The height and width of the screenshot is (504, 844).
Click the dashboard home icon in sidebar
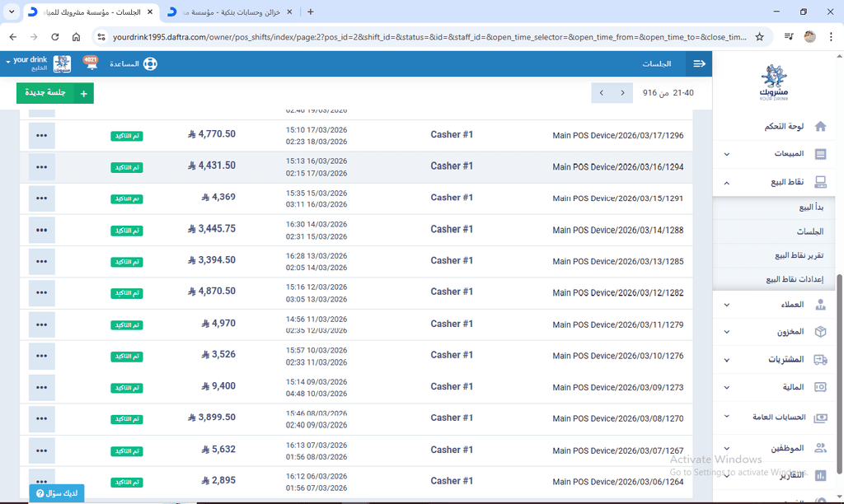click(820, 127)
